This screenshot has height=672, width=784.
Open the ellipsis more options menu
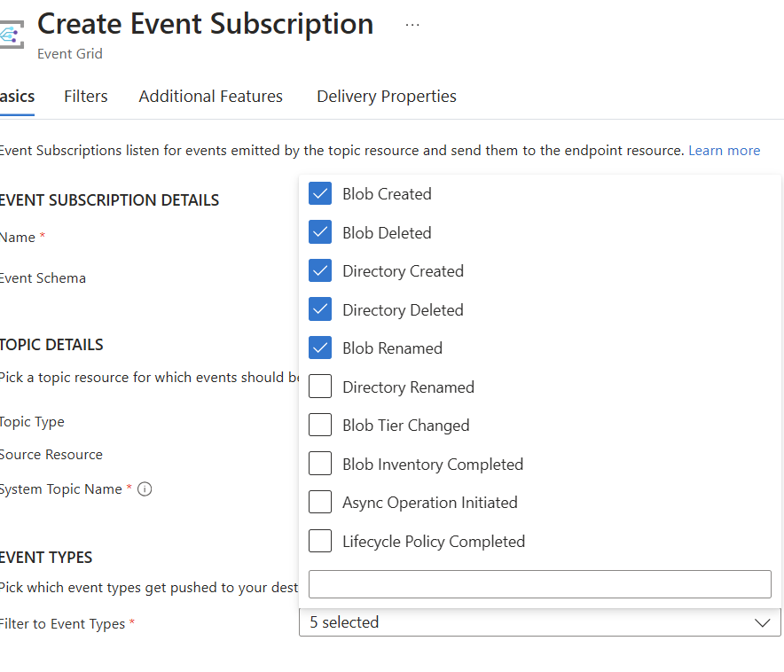pos(412,25)
